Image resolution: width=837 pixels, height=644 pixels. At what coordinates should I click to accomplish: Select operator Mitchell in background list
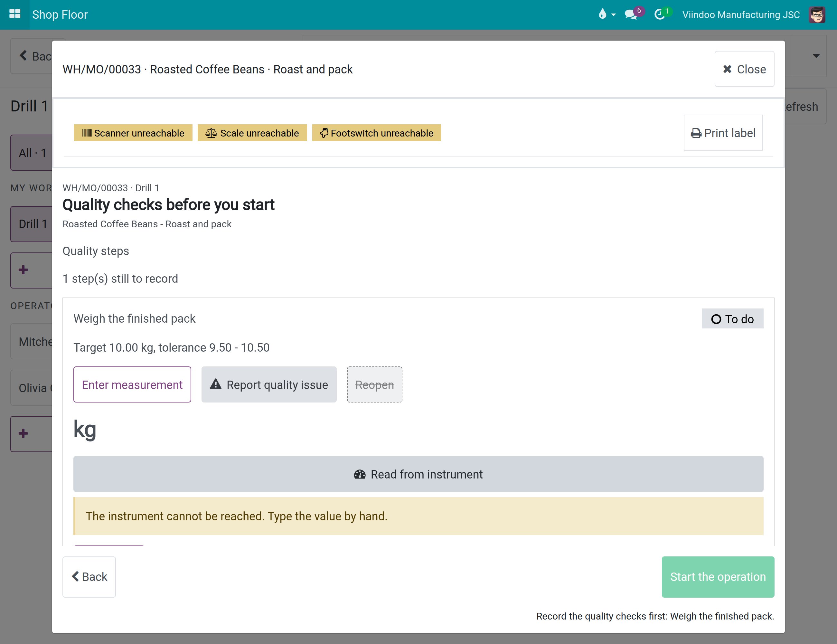[32, 341]
